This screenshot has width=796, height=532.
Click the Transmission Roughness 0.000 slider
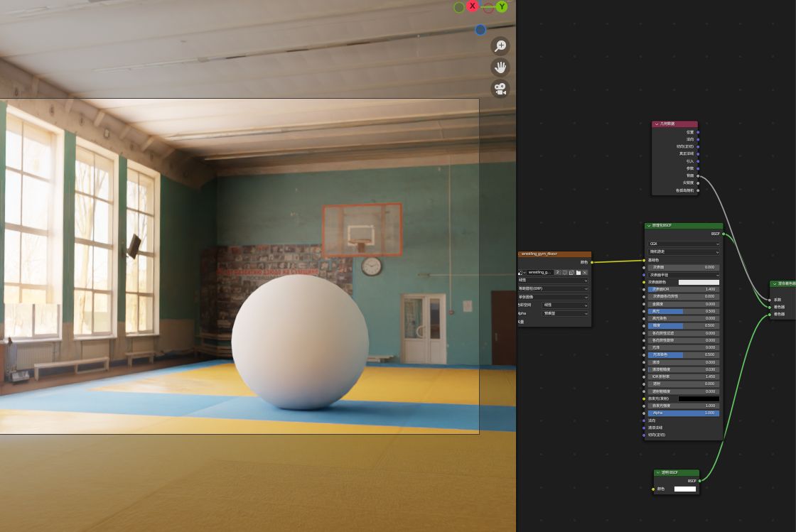click(684, 391)
